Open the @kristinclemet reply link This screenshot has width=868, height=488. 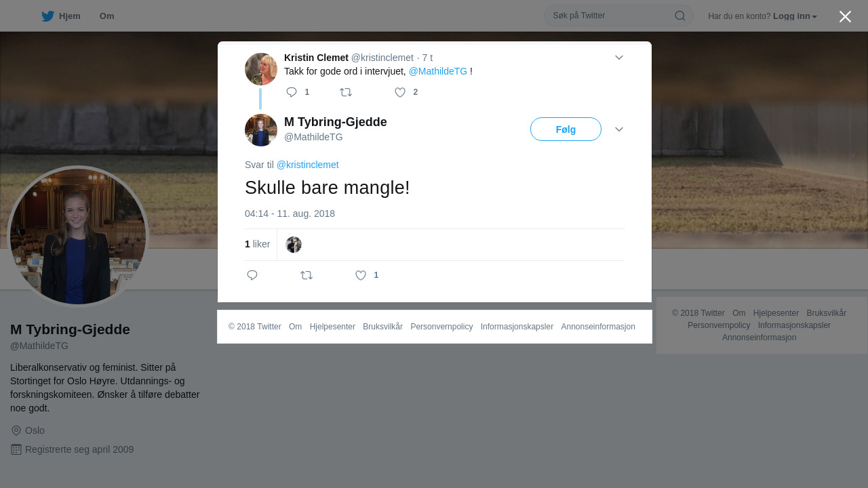pos(308,165)
